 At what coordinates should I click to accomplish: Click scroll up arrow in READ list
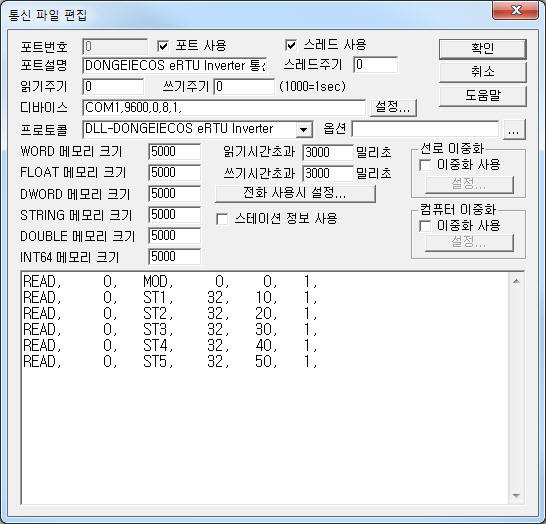[x=516, y=281]
